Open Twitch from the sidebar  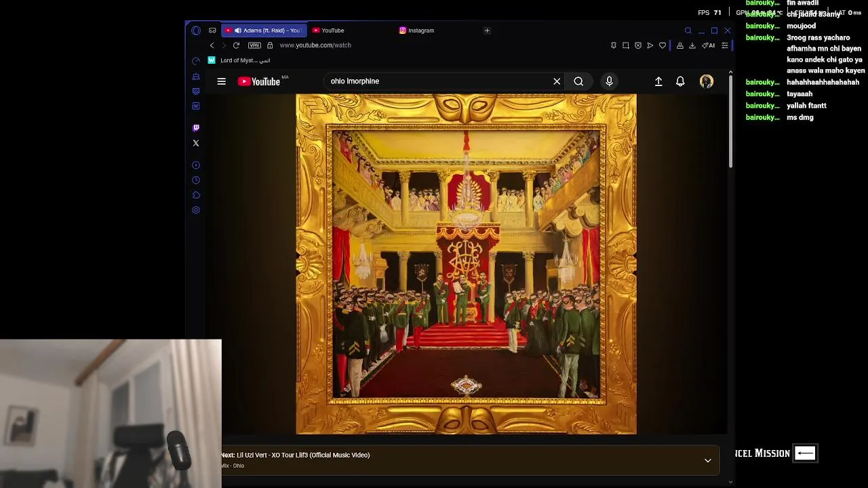tap(196, 127)
